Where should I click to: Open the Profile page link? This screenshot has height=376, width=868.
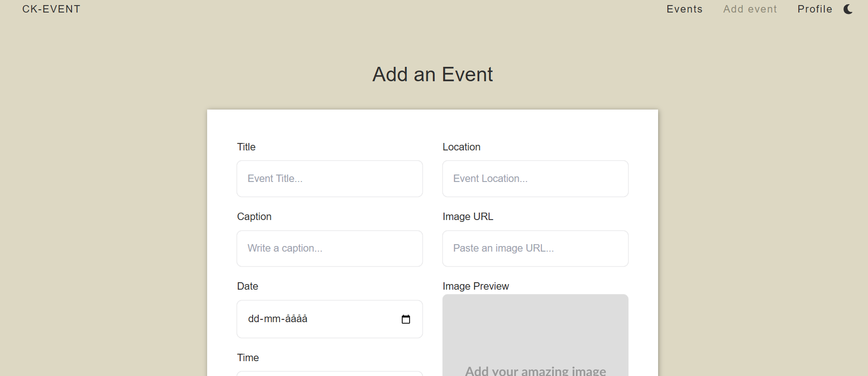(x=814, y=9)
